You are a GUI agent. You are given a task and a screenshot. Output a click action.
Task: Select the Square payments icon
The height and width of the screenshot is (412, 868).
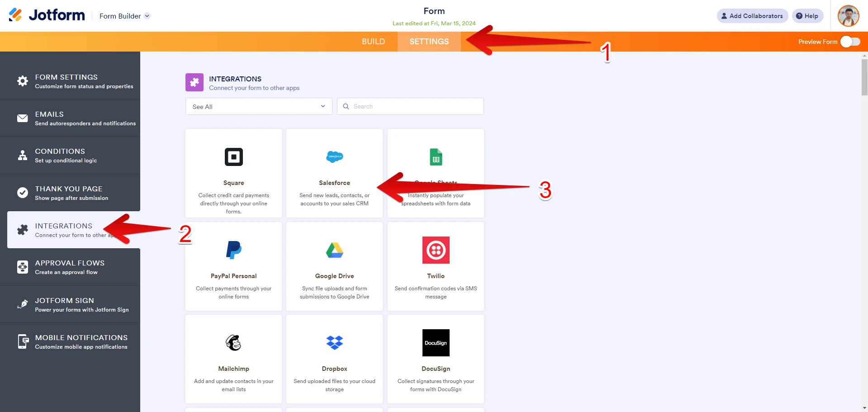tap(233, 157)
